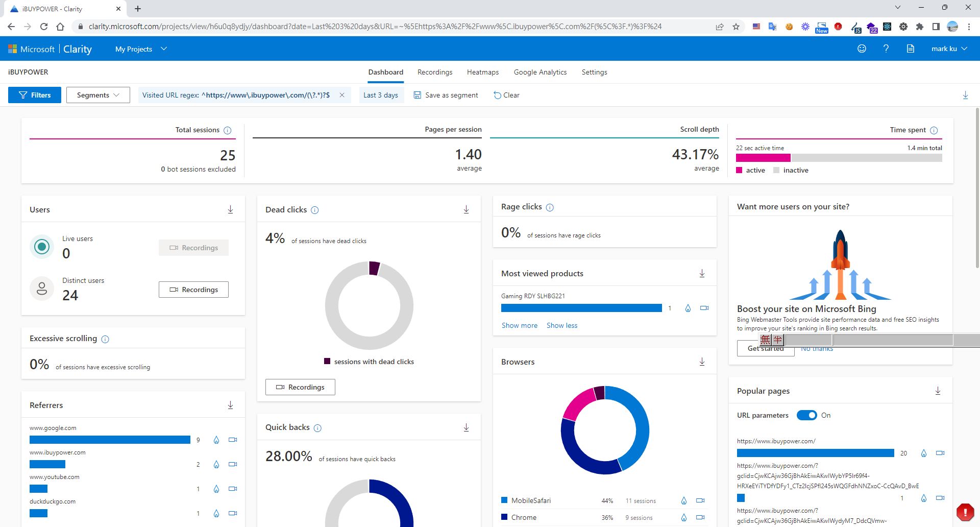Download the Dead clicks card data
Viewport: 980px width, 527px height.
click(x=466, y=209)
